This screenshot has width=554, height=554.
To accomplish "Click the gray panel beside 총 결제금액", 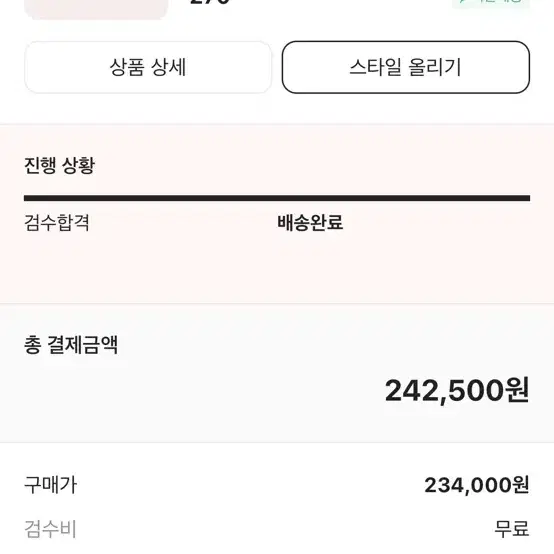I will 318,345.
